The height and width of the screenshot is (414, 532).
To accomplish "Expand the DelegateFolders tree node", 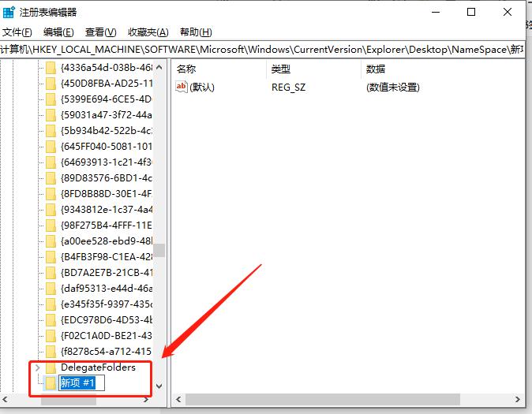I will (x=36, y=367).
